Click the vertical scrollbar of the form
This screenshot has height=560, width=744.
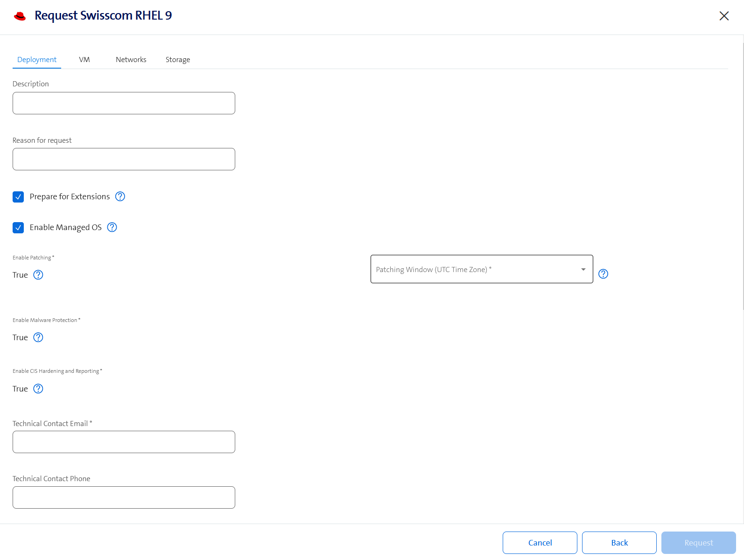point(743,176)
